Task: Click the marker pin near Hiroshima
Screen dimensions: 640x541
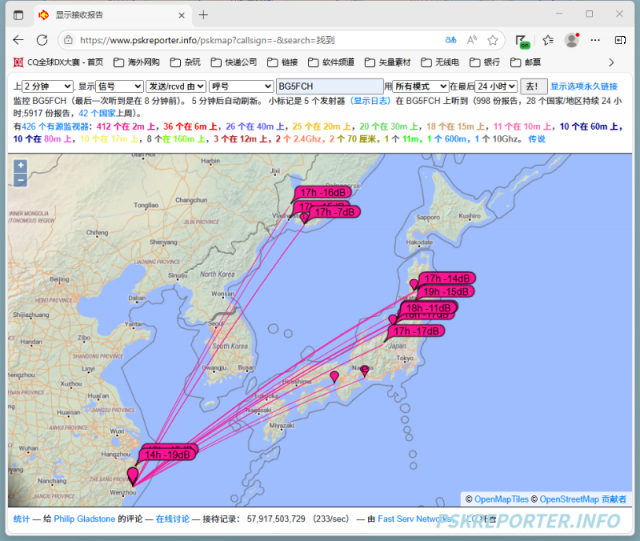Action: tap(334, 376)
